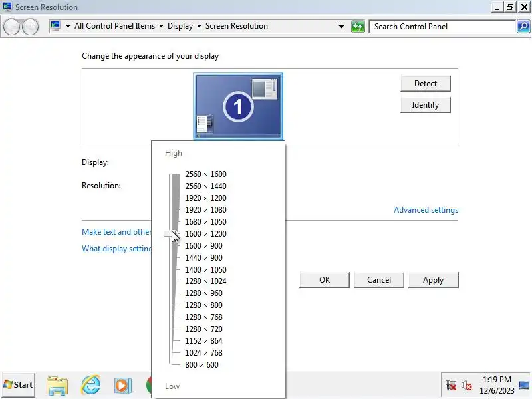Click the Screen Resolution breadcrumb

[x=237, y=26]
